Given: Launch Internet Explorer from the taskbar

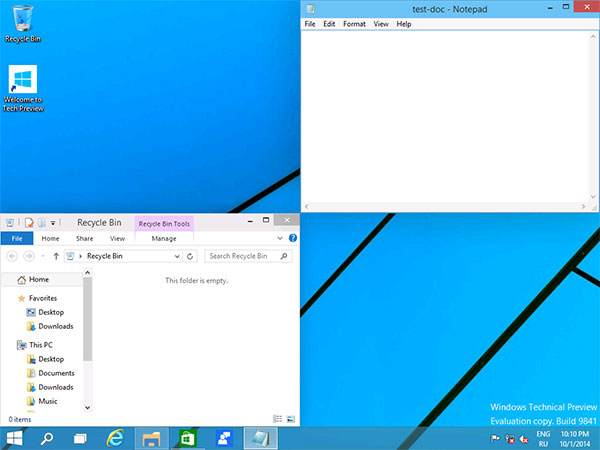Looking at the screenshot, I should point(115,439).
